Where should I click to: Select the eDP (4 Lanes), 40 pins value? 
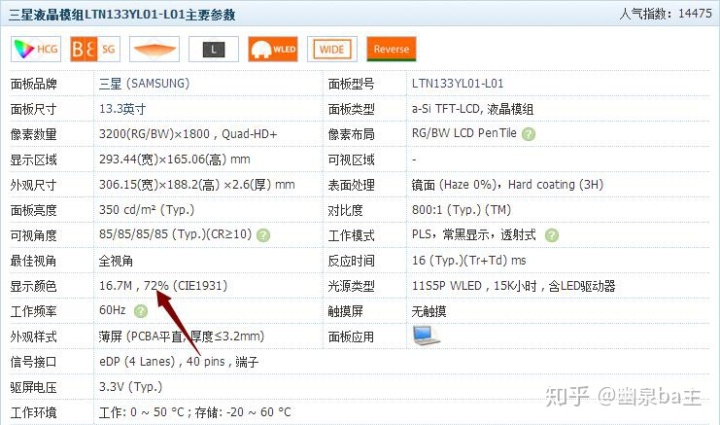(x=179, y=362)
